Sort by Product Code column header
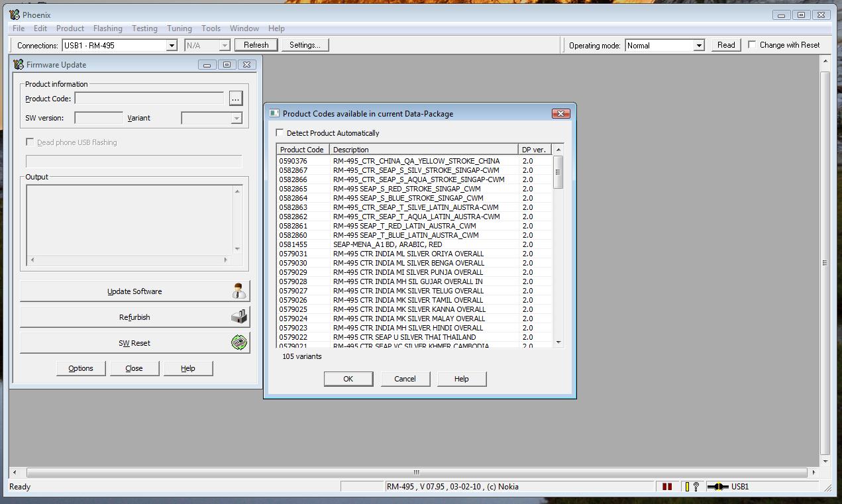The width and height of the screenshot is (842, 504). [303, 150]
